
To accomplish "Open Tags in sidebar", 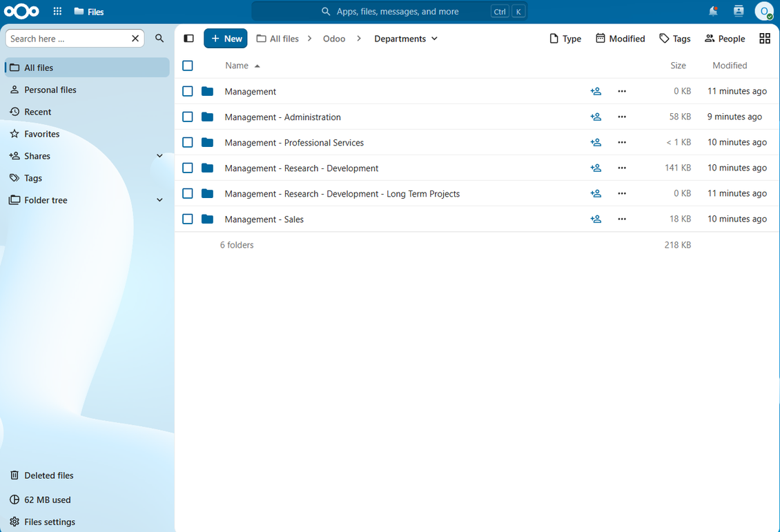I will coord(87,178).
